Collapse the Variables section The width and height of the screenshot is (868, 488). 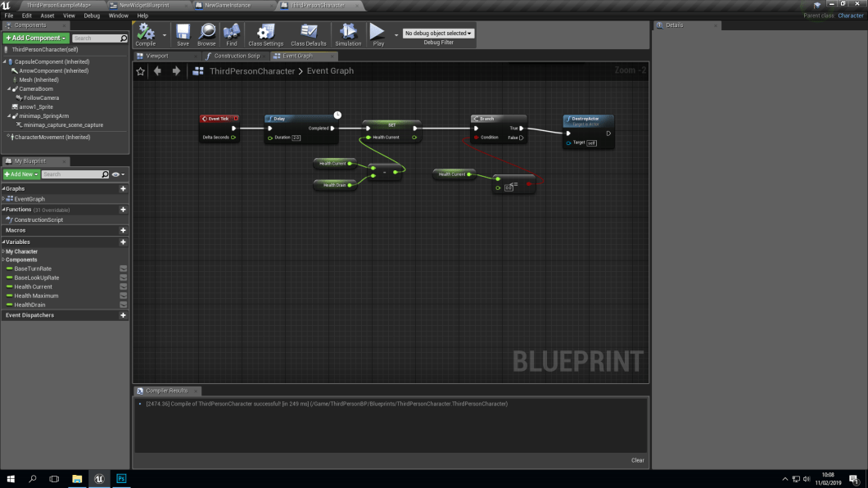[3, 242]
